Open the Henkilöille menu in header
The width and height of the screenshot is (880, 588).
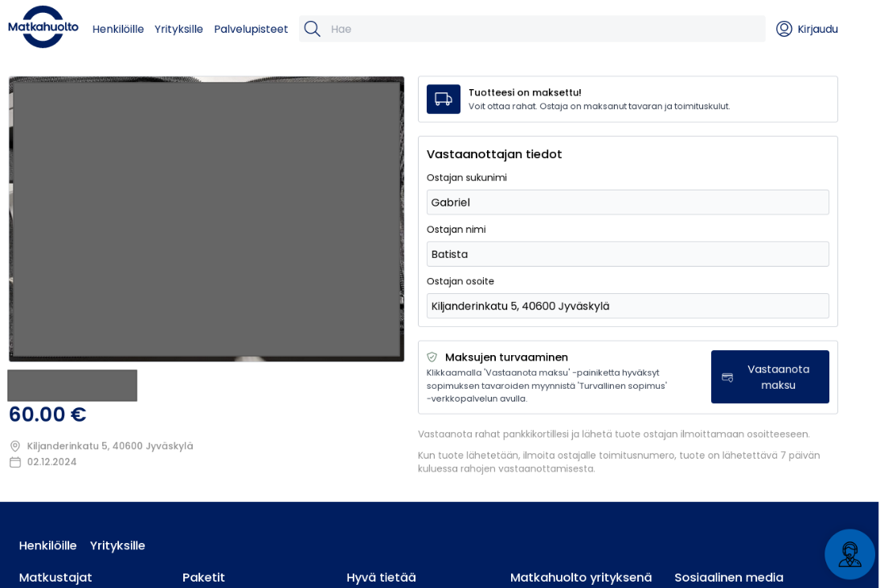[118, 29]
